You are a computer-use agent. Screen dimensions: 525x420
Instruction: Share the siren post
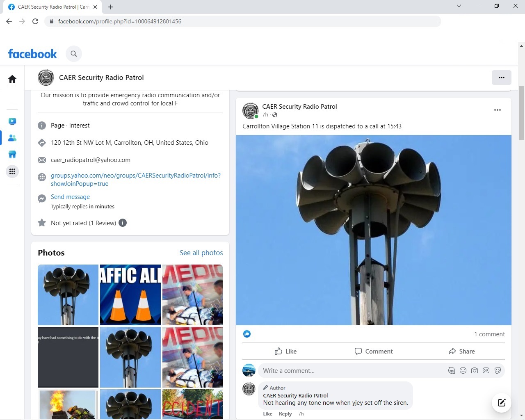[461, 351]
